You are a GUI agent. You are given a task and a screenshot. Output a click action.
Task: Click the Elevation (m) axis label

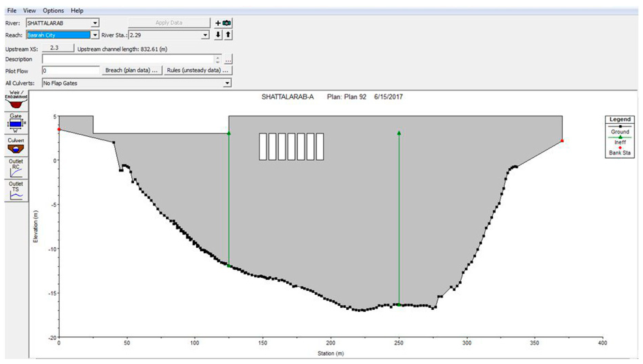tap(35, 227)
